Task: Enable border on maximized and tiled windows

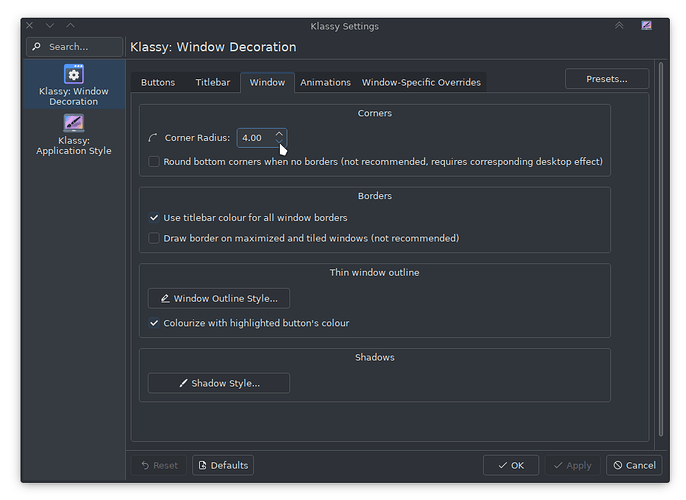Action: click(x=154, y=238)
